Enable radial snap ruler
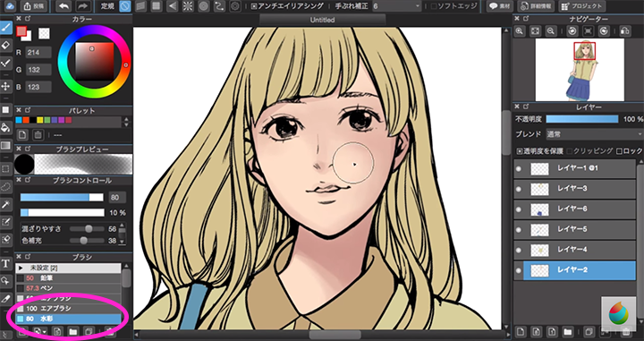 (x=188, y=6)
